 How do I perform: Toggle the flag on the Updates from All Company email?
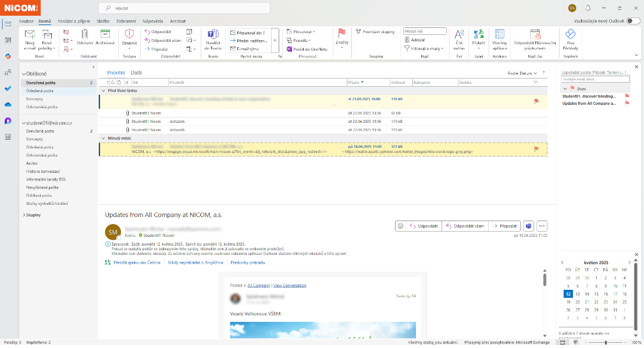click(536, 149)
